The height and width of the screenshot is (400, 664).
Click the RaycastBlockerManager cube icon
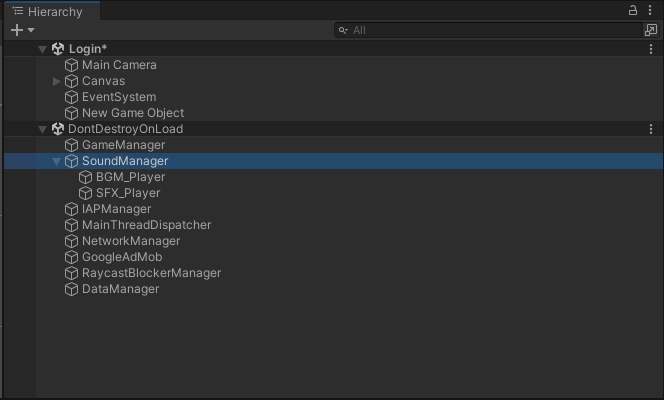pos(72,274)
